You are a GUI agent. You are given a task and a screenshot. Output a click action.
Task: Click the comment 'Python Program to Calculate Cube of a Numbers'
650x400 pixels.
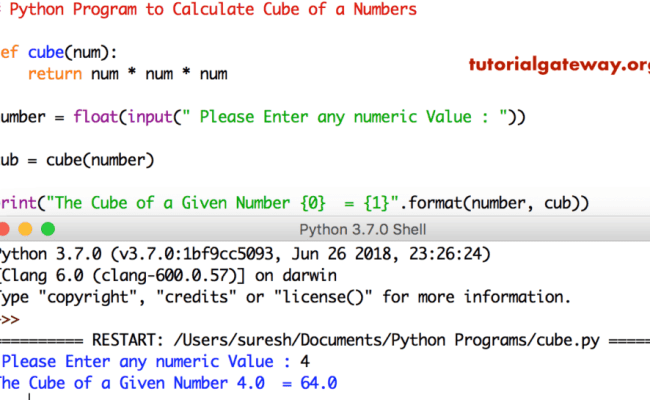(213, 10)
